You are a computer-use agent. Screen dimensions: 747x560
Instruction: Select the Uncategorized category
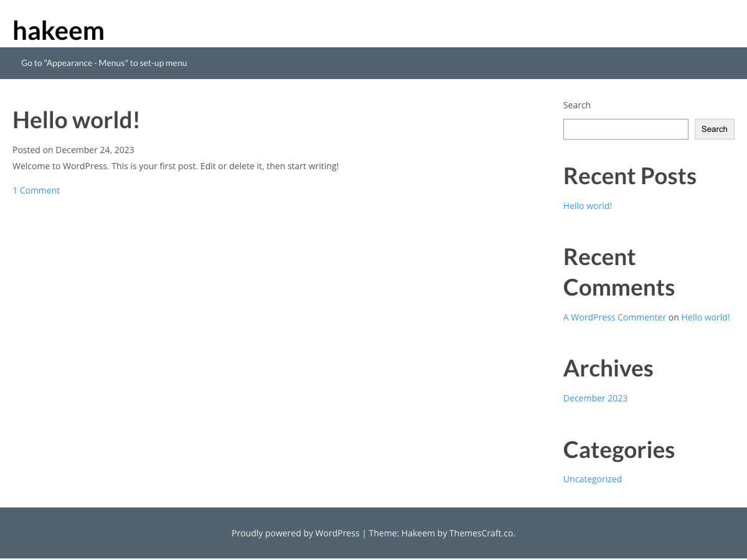592,478
